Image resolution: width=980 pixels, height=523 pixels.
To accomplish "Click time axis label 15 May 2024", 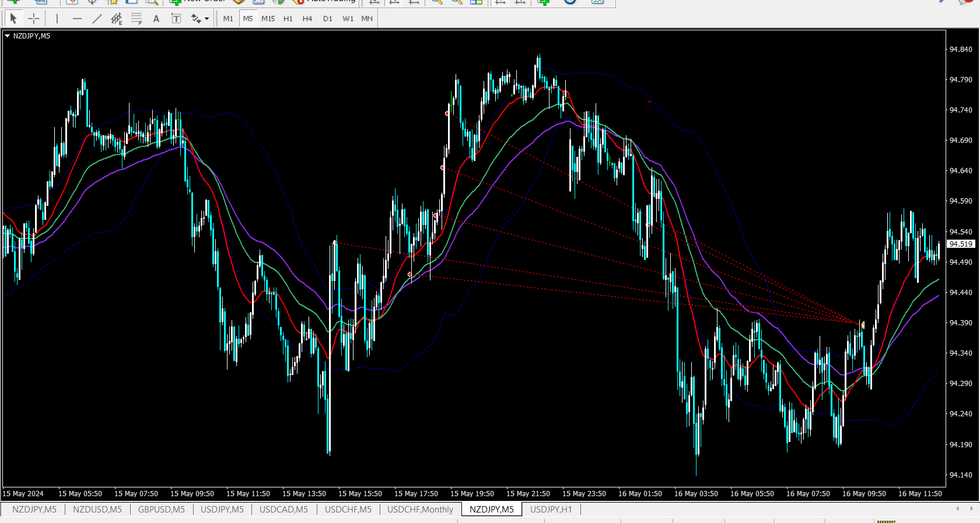I will 23,494.
